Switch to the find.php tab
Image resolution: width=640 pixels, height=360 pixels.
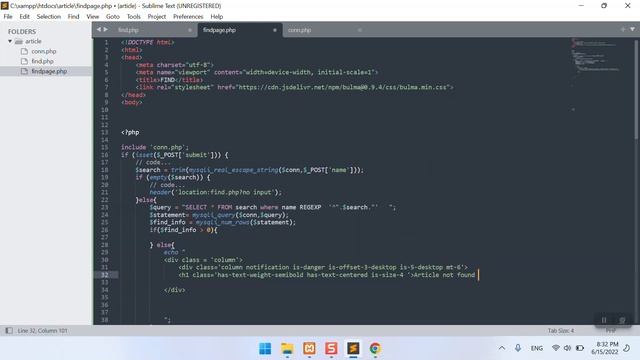pos(128,30)
